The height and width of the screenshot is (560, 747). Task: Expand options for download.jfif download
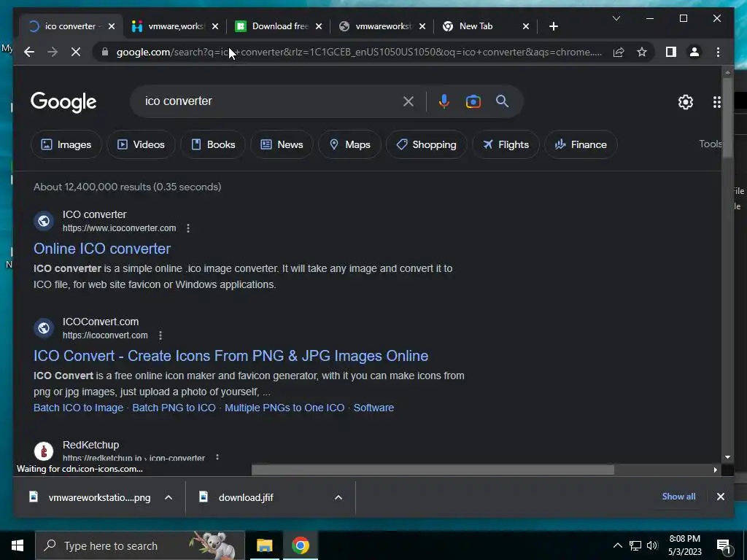click(x=338, y=497)
